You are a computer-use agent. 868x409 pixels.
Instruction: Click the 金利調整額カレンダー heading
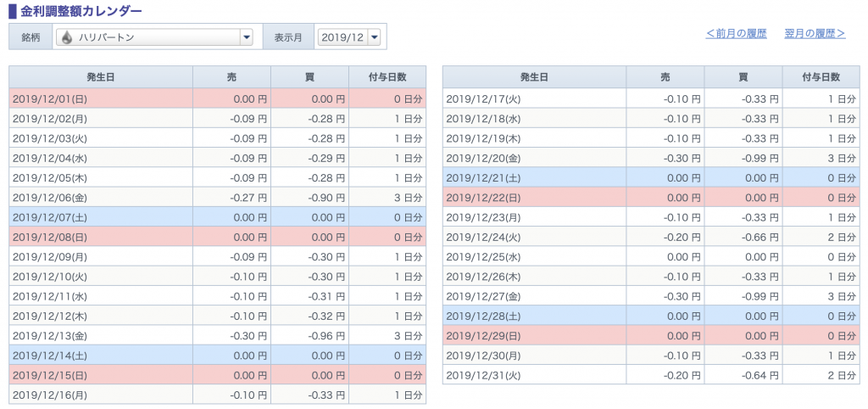click(x=81, y=10)
